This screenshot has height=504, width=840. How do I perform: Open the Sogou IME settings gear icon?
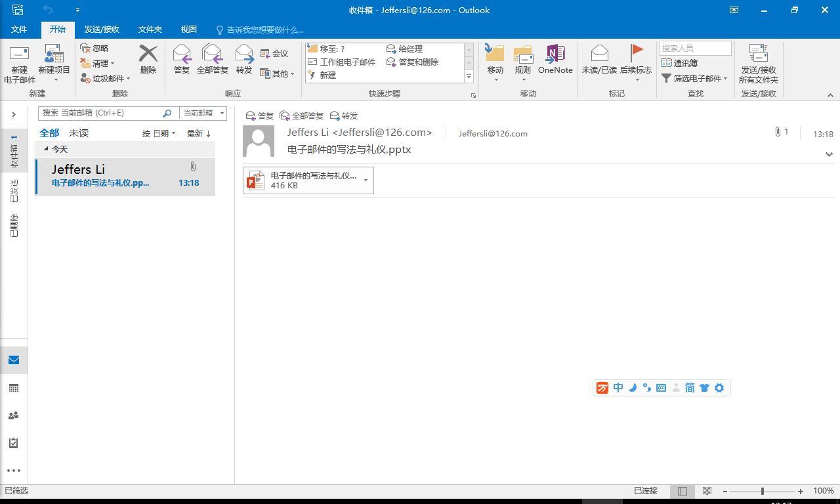(x=719, y=388)
